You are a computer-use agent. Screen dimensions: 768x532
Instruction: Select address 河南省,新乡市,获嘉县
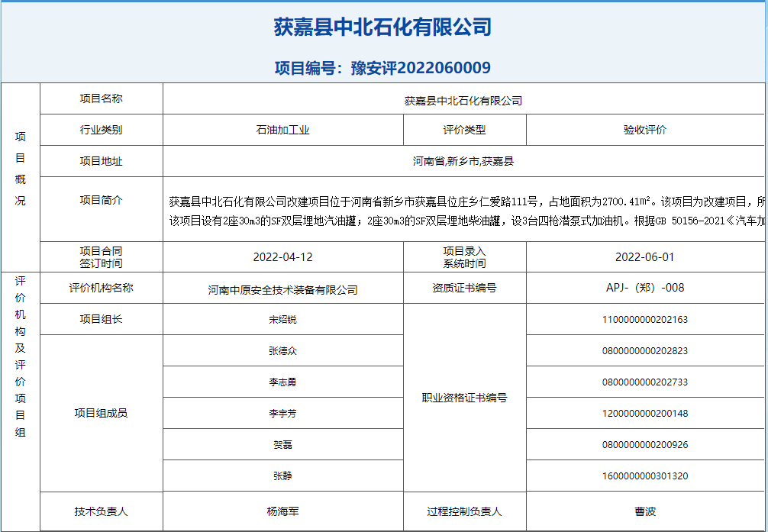[463, 161]
